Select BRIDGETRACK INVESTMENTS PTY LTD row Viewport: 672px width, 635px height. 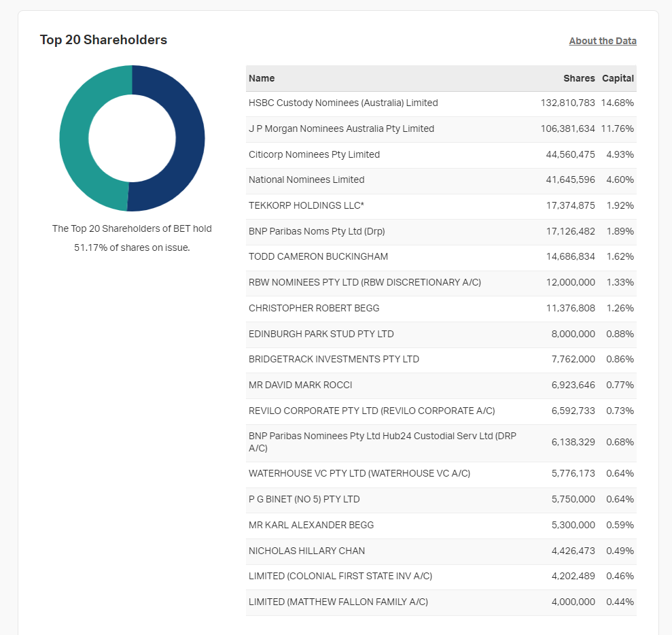point(334,359)
